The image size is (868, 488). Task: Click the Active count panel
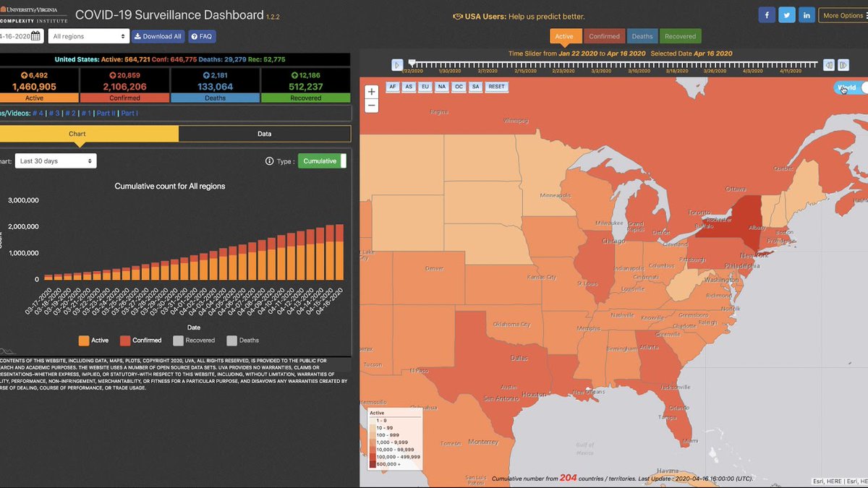[38, 86]
